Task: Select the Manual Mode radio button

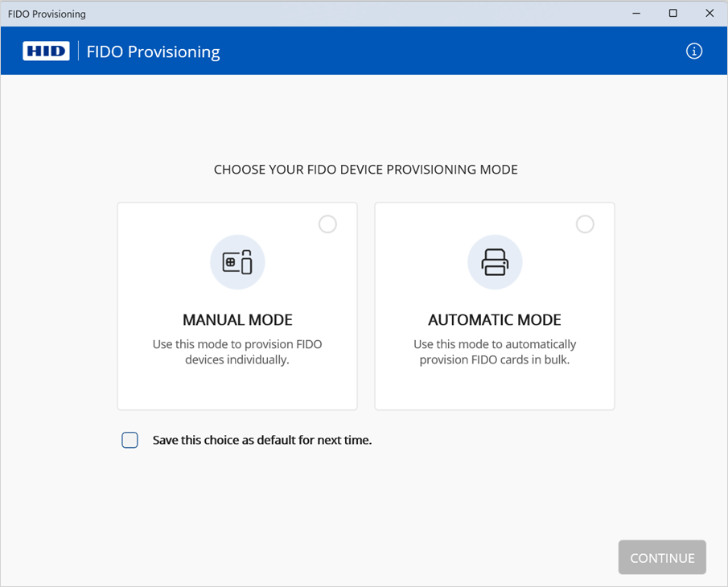Action: 327,224
